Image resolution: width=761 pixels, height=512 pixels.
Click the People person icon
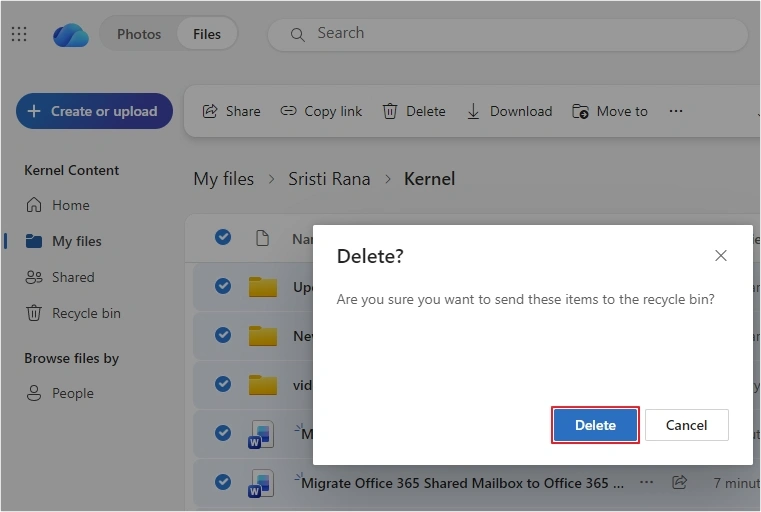(33, 393)
